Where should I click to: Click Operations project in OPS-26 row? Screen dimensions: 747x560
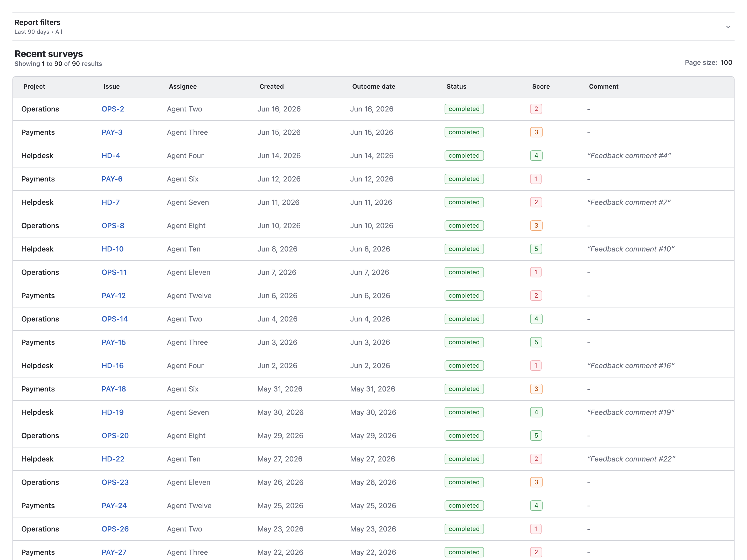click(x=40, y=528)
